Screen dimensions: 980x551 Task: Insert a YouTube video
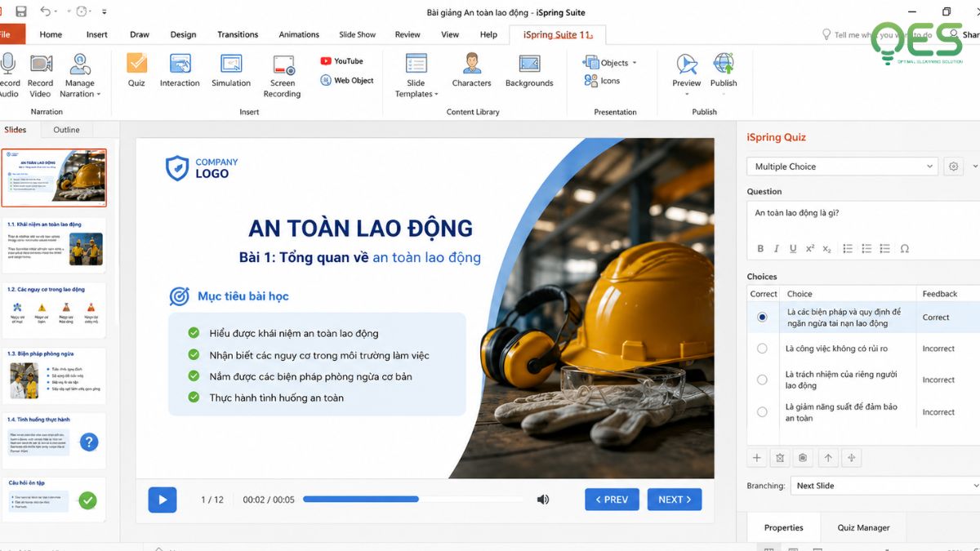(341, 61)
